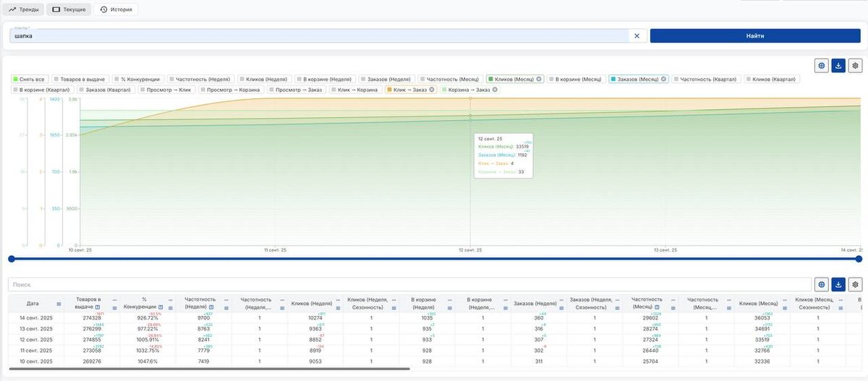Screen dimensions: 868x381
Task: Open info tooltip icon of % Конкуренции
Action: tap(161, 307)
